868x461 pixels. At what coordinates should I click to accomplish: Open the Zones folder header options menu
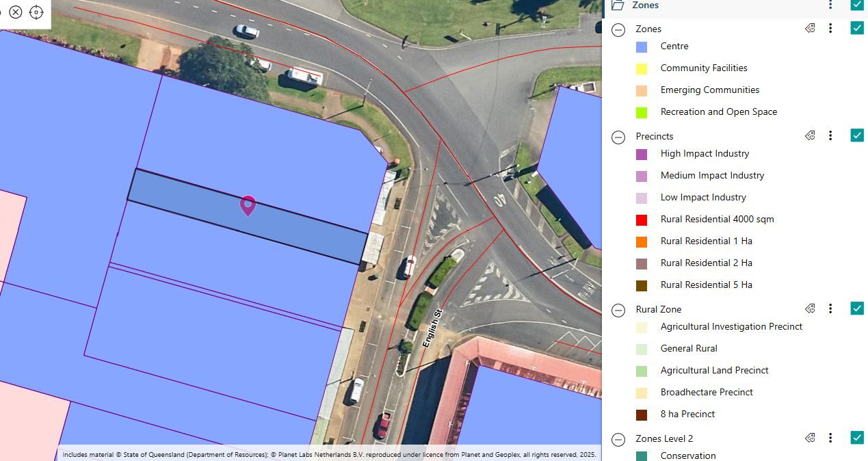(x=830, y=5)
